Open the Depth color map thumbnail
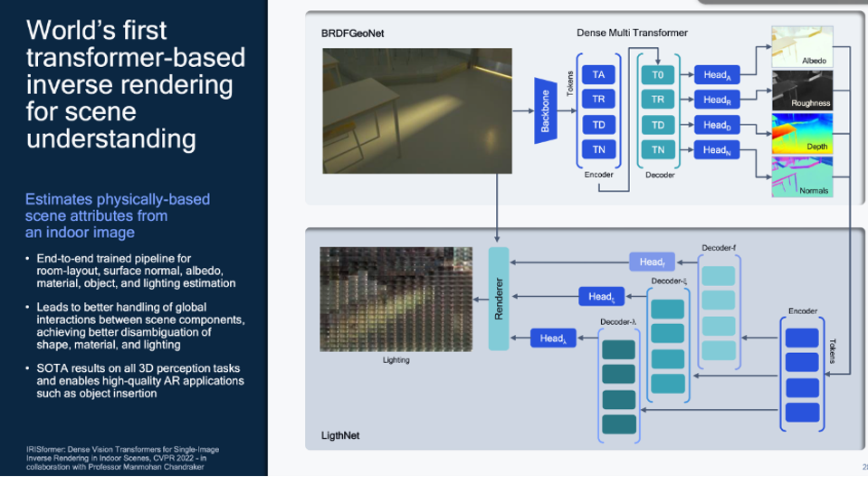 click(800, 133)
